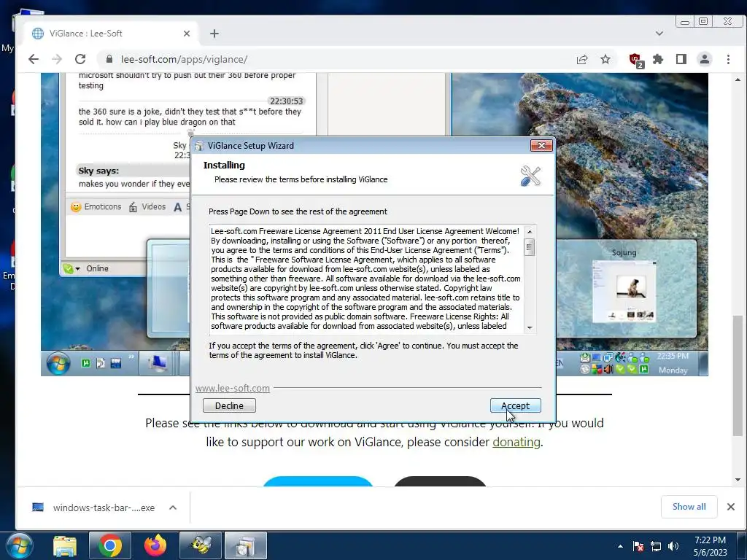This screenshot has width=747, height=560.
Task: Click the page scrollbar down arrow
Action: pos(738,480)
